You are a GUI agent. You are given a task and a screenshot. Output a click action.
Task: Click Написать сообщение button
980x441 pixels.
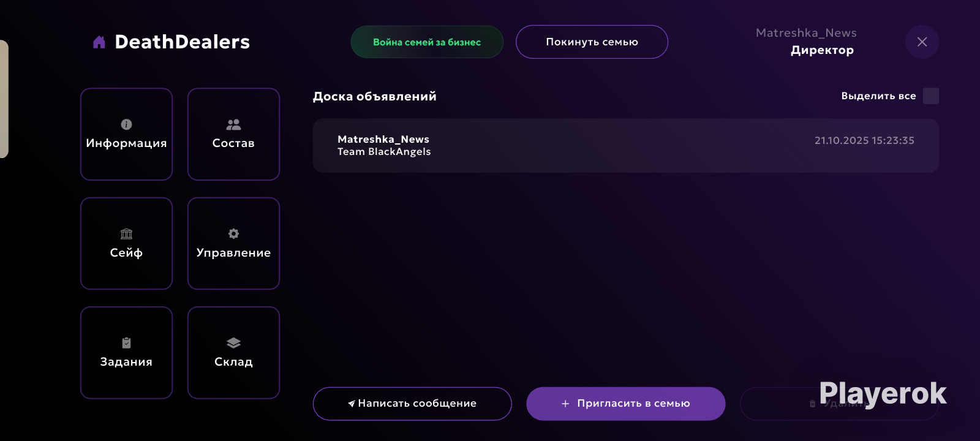(x=412, y=404)
